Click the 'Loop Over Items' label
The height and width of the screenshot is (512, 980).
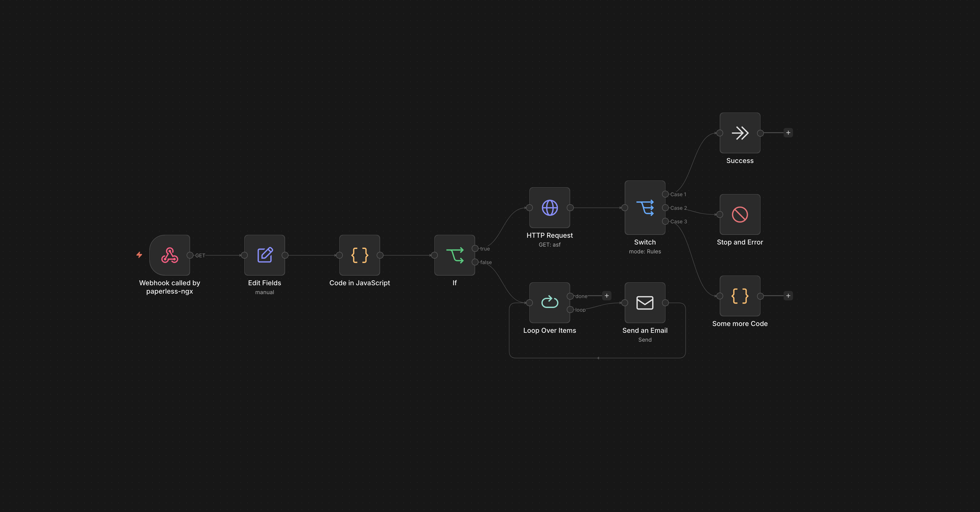point(550,330)
